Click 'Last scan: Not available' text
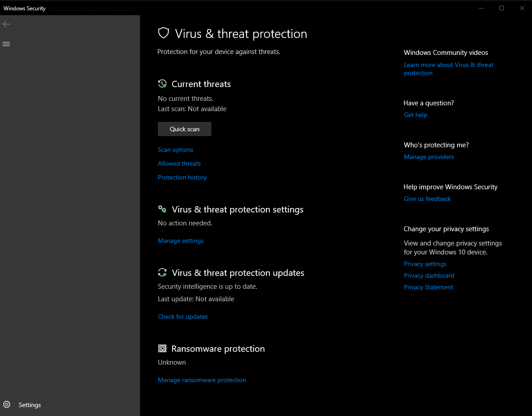This screenshot has width=532, height=416. point(192,109)
